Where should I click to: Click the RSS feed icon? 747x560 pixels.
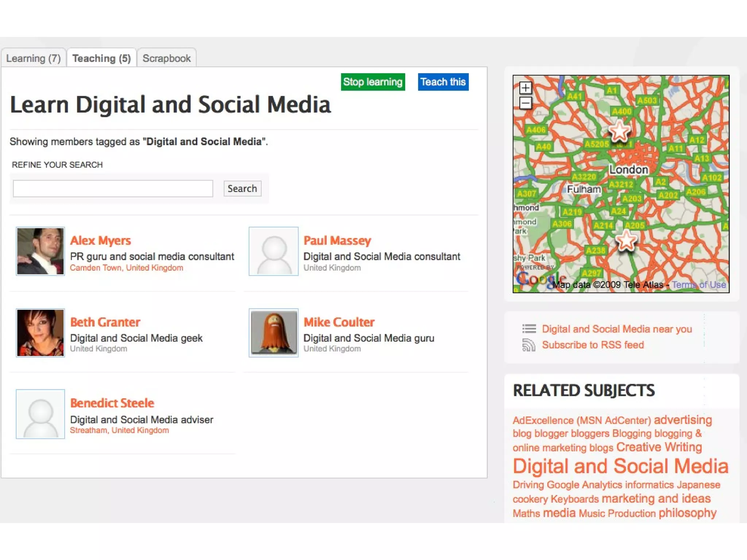(529, 345)
